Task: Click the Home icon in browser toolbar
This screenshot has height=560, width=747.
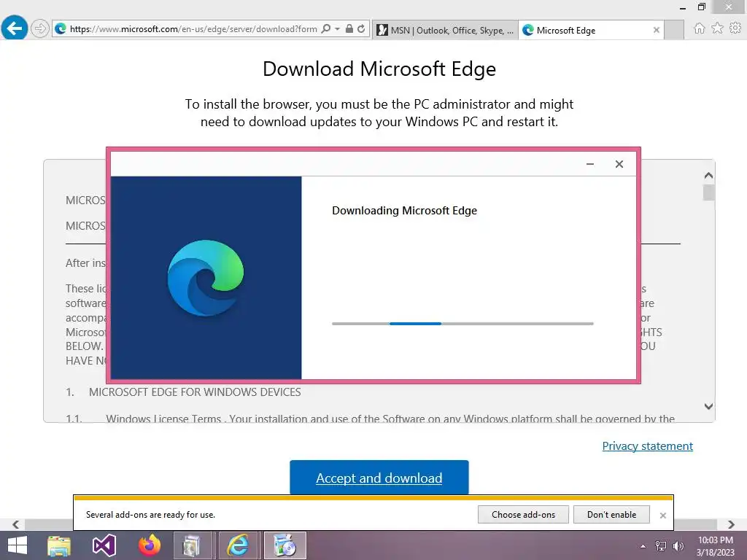Action: click(699, 28)
